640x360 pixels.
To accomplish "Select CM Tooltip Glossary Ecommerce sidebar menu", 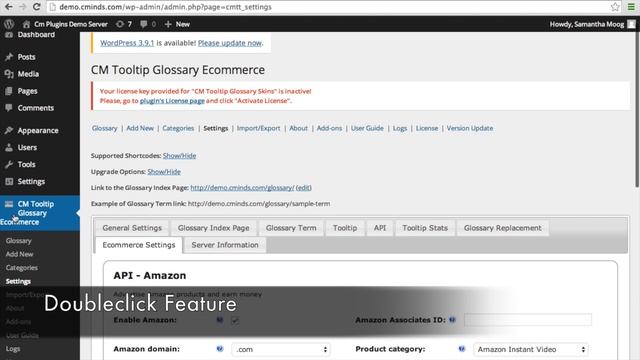I will point(40,213).
